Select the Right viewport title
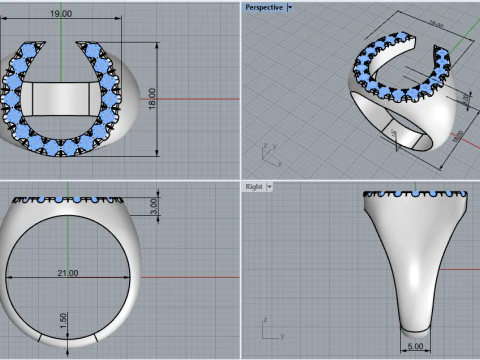The width and height of the screenshot is (480, 360). pyautogui.click(x=254, y=187)
